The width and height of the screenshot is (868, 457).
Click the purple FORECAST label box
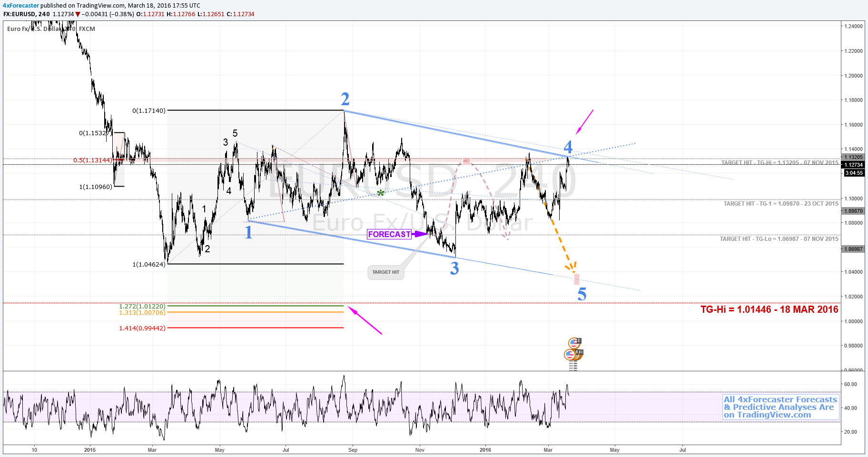pos(389,234)
